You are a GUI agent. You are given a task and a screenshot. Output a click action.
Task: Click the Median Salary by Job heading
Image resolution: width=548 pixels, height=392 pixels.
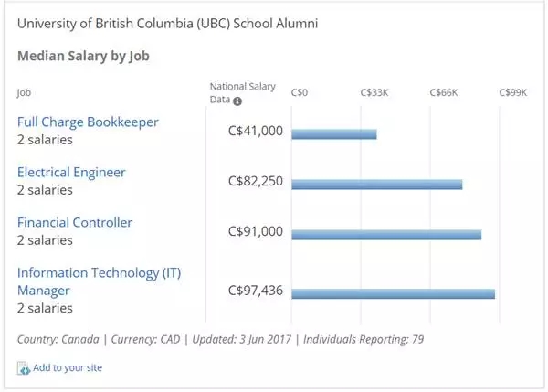coord(83,56)
